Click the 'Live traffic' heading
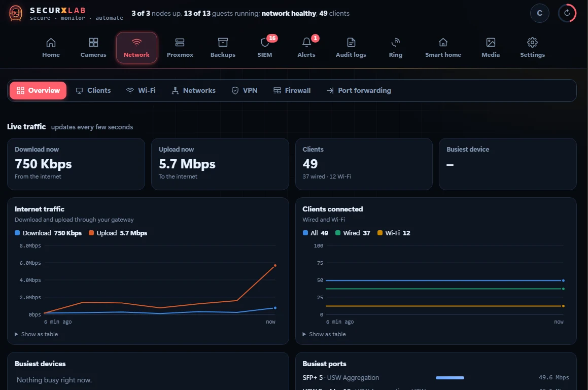The width and height of the screenshot is (588, 390). [x=26, y=127]
